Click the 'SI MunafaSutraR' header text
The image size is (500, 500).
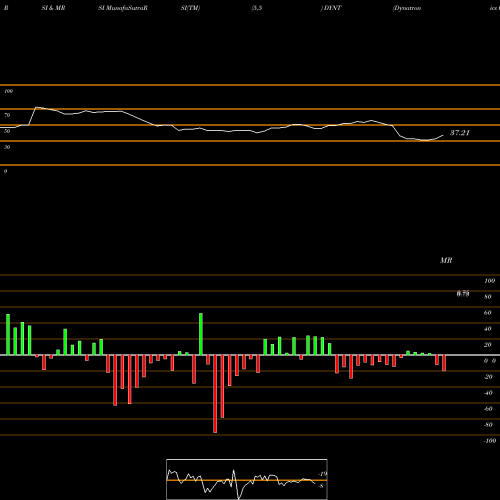pyautogui.click(x=123, y=8)
